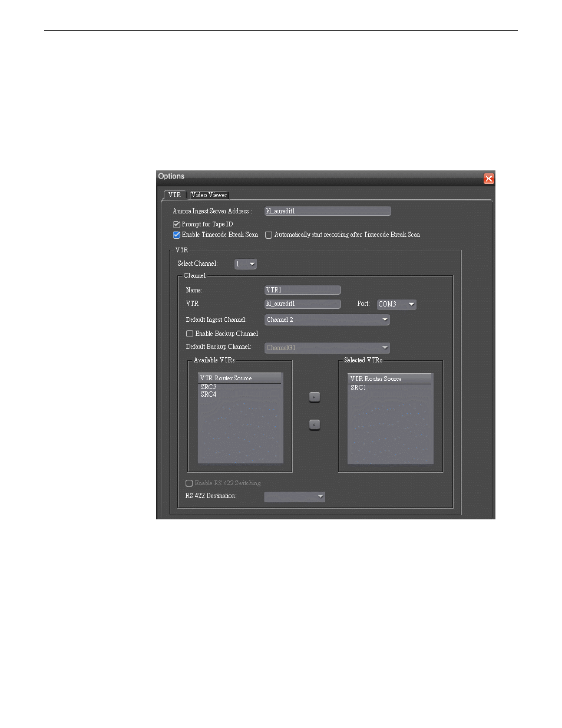Click VTR Router Source header in Available VTRs
The height and width of the screenshot is (728, 562).
coord(240,378)
